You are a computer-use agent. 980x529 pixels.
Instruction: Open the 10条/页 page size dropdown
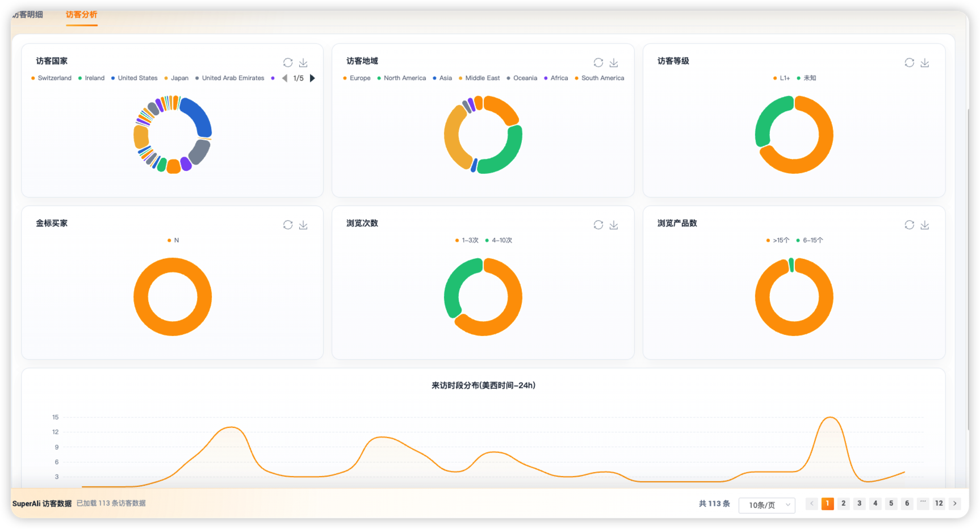(767, 505)
